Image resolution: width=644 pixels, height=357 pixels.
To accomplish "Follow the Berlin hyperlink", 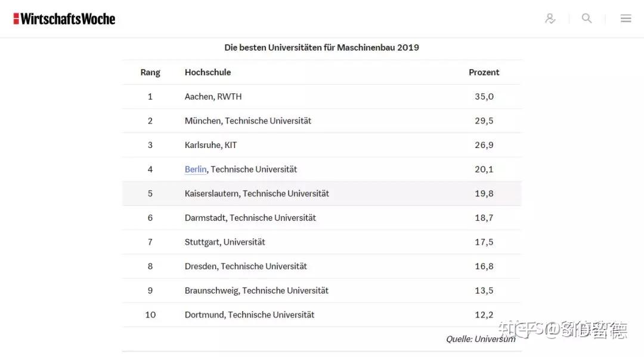I will pyautogui.click(x=196, y=170).
